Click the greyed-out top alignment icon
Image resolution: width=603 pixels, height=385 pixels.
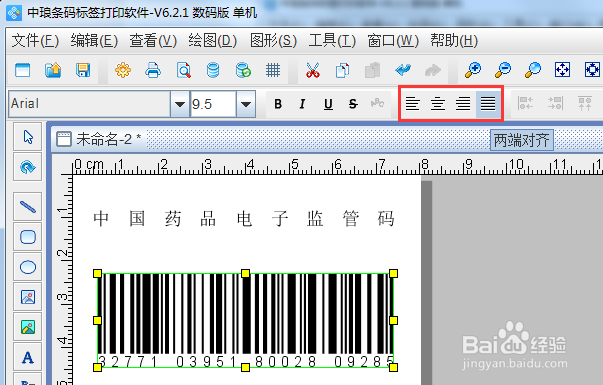click(x=585, y=103)
